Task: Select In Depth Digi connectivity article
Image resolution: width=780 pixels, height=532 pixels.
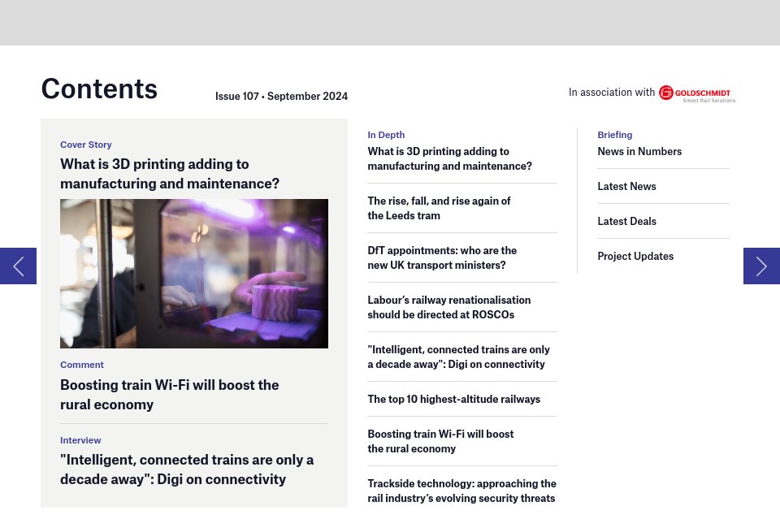Action: (x=458, y=357)
